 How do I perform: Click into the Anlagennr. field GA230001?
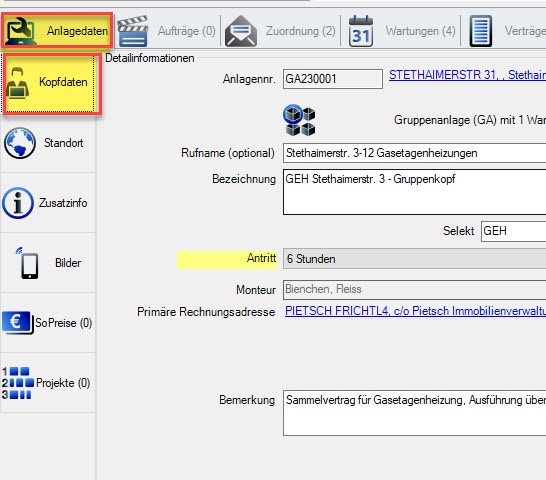click(x=333, y=79)
